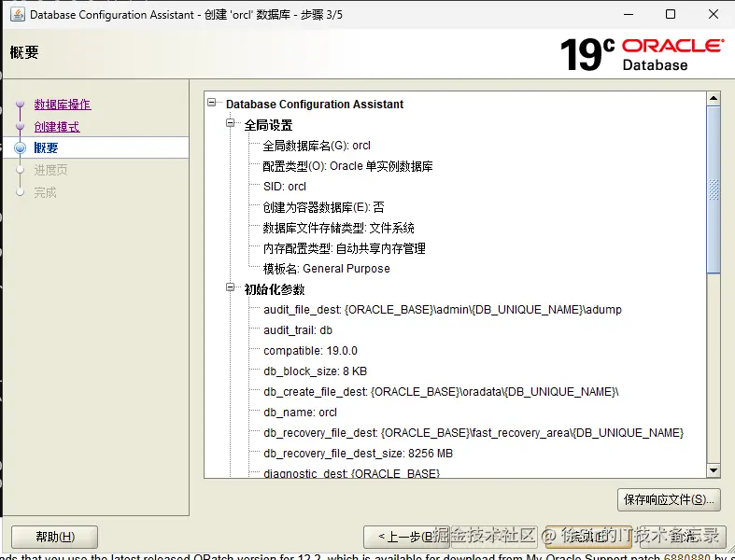This screenshot has height=560, width=735.
Task: Select the db_recovery_file_dest fast_recovery_area row
Action: click(x=474, y=433)
